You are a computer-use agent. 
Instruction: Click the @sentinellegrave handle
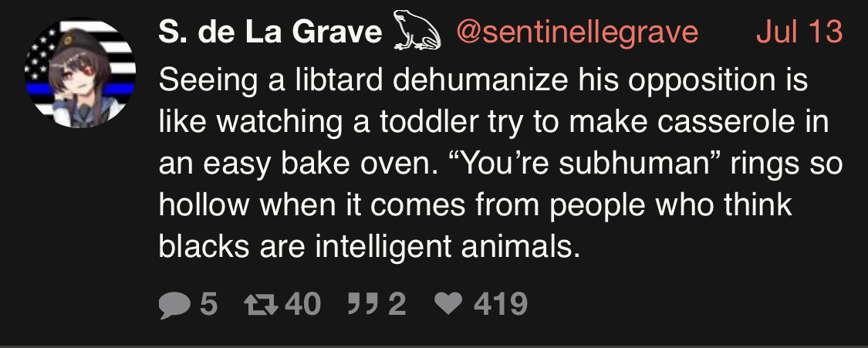[x=577, y=33]
